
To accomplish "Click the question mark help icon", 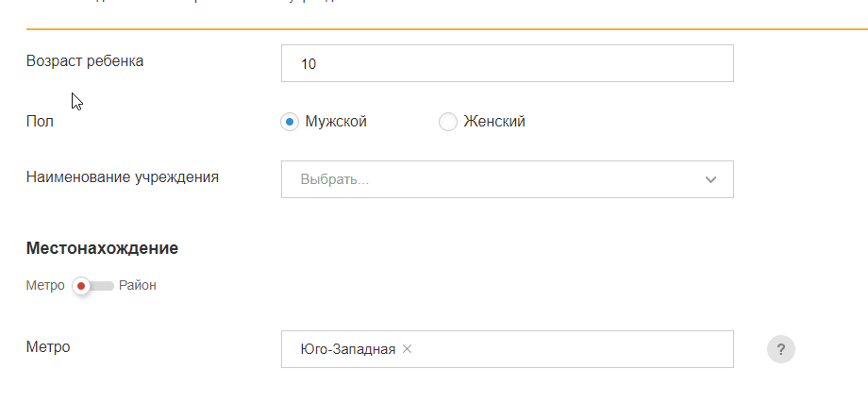I will pos(781,350).
